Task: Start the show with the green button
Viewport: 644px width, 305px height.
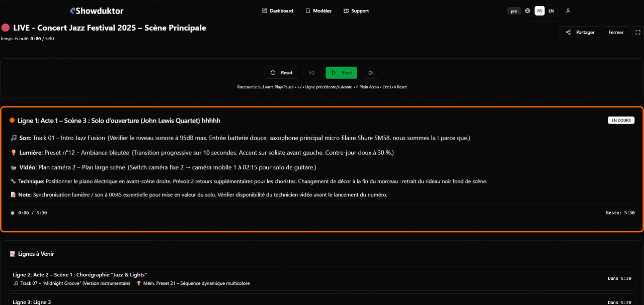Action: [x=342, y=73]
